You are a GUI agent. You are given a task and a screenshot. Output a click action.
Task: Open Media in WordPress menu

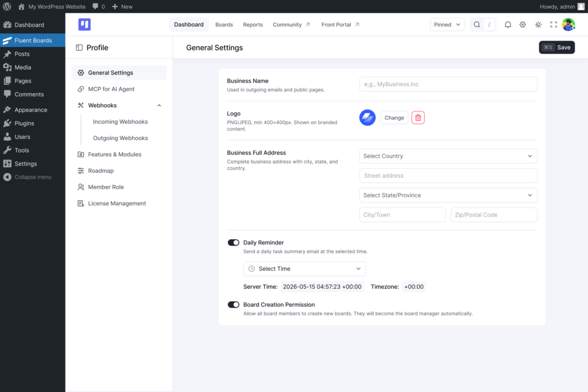[33, 68]
